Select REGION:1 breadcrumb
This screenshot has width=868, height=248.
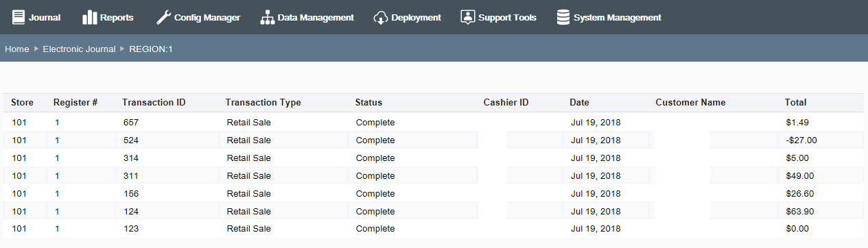click(x=150, y=49)
